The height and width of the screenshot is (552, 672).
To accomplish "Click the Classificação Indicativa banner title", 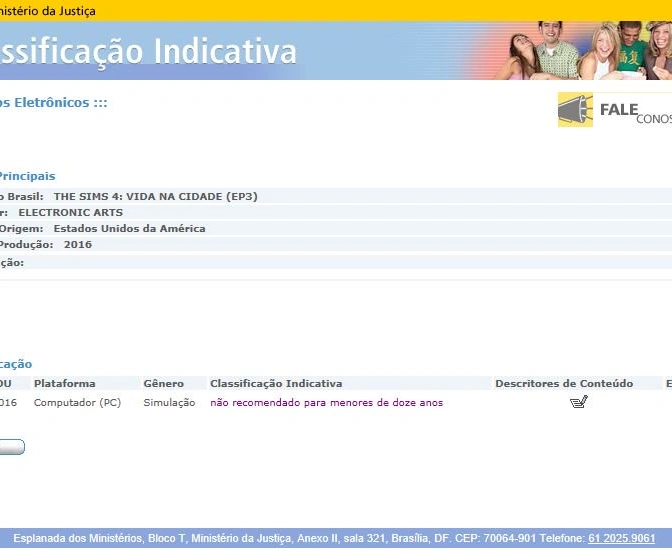I will pyautogui.click(x=148, y=52).
